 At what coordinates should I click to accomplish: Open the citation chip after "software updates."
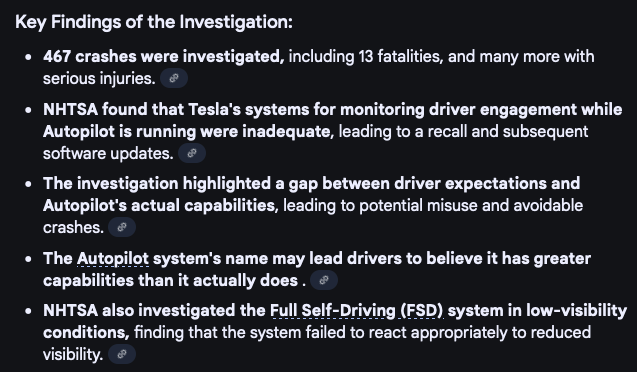click(192, 153)
